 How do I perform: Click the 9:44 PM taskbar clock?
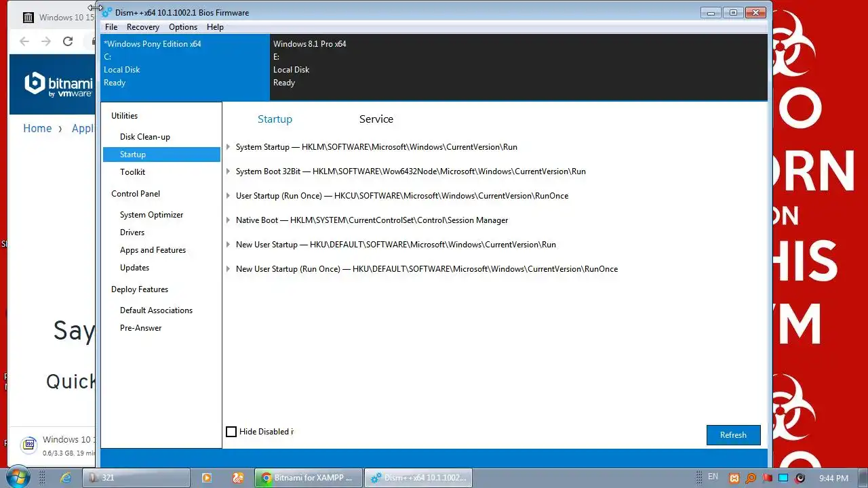coord(833,478)
